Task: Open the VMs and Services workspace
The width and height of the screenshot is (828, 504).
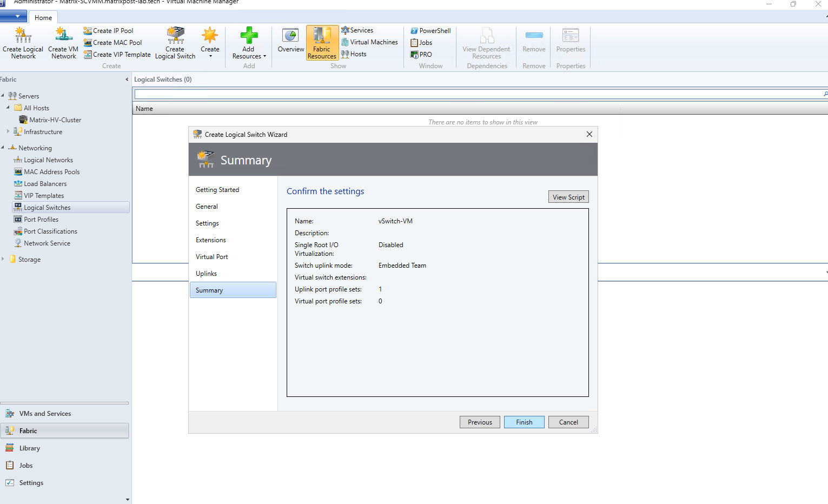Action: tap(64, 414)
